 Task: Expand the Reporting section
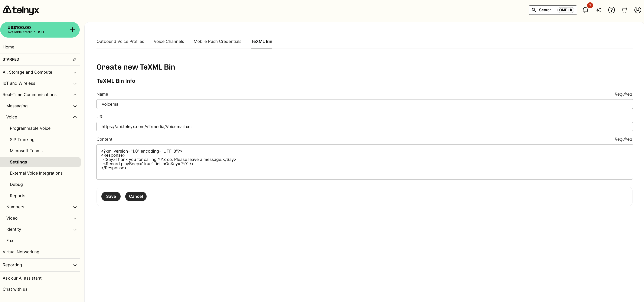(x=75, y=265)
